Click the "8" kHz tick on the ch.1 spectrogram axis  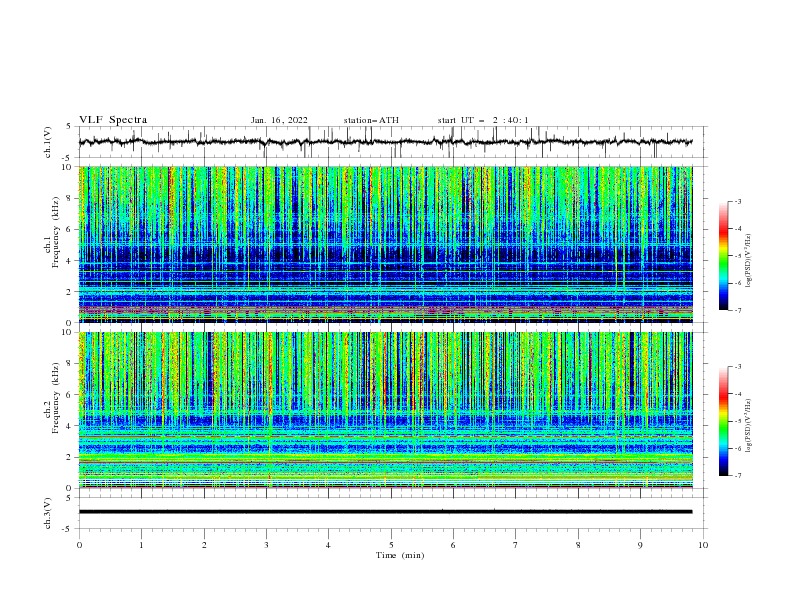70,198
